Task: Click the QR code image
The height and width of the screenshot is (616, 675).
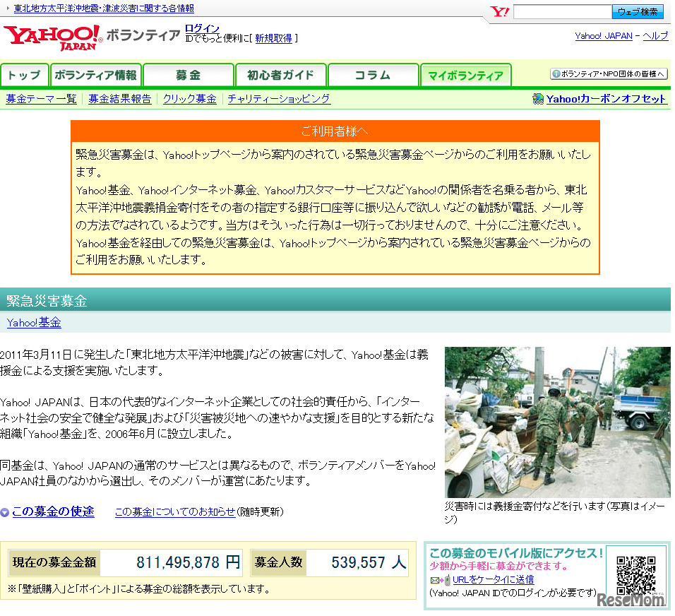Action: click(636, 575)
